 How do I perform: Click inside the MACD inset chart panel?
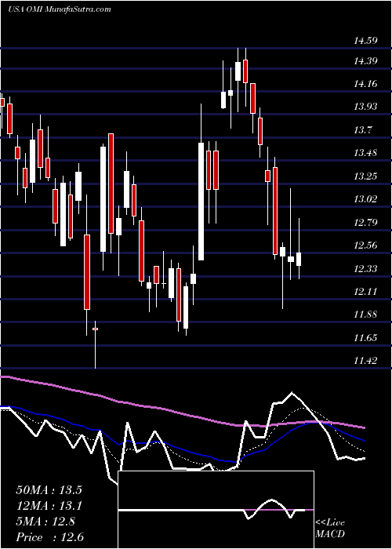point(216,510)
